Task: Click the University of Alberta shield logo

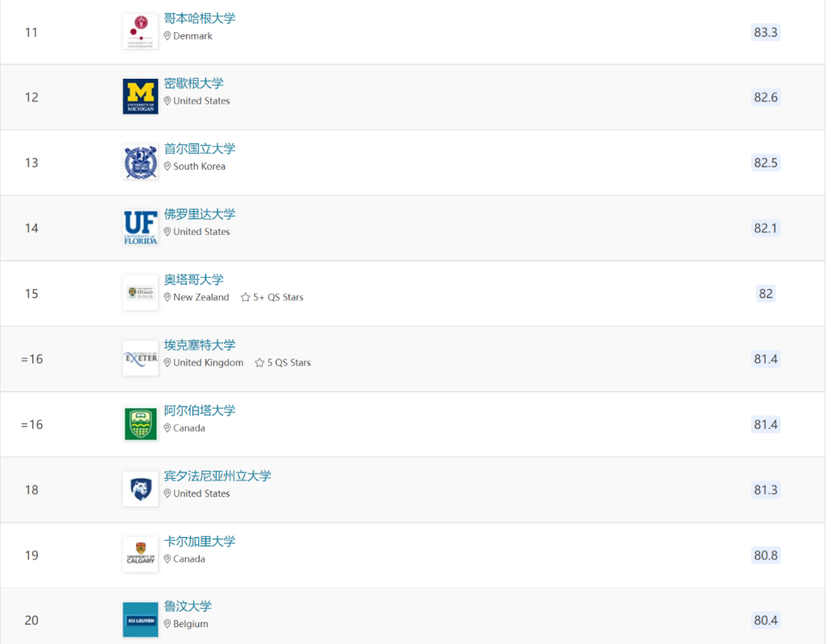Action: [140, 424]
